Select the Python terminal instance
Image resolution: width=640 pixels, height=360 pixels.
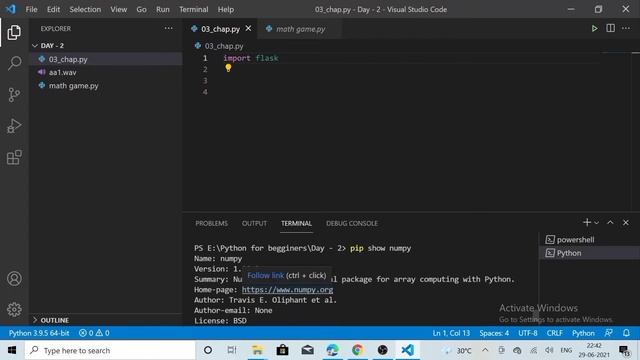click(x=589, y=253)
